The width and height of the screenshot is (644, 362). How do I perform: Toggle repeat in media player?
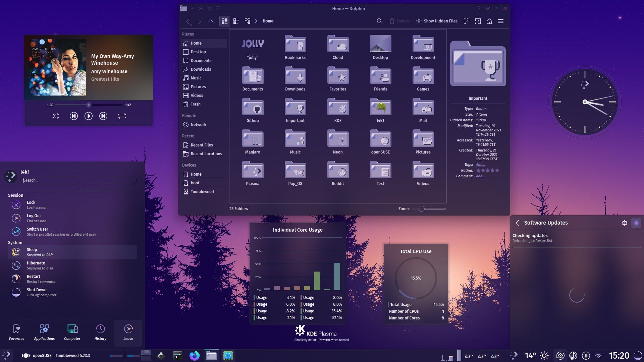coord(122,116)
